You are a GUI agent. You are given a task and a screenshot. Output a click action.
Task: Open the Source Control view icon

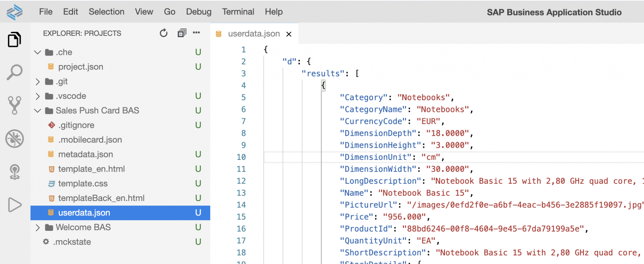coord(14,105)
